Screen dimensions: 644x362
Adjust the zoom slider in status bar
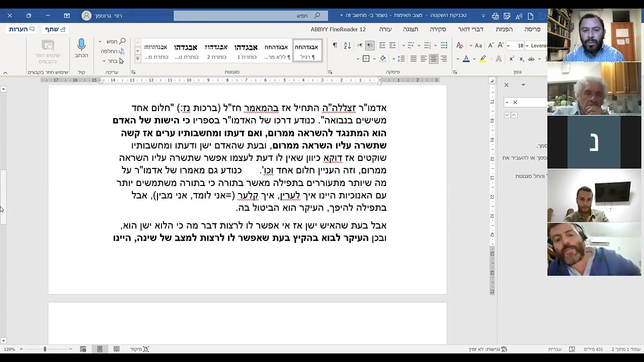[x=45, y=349]
